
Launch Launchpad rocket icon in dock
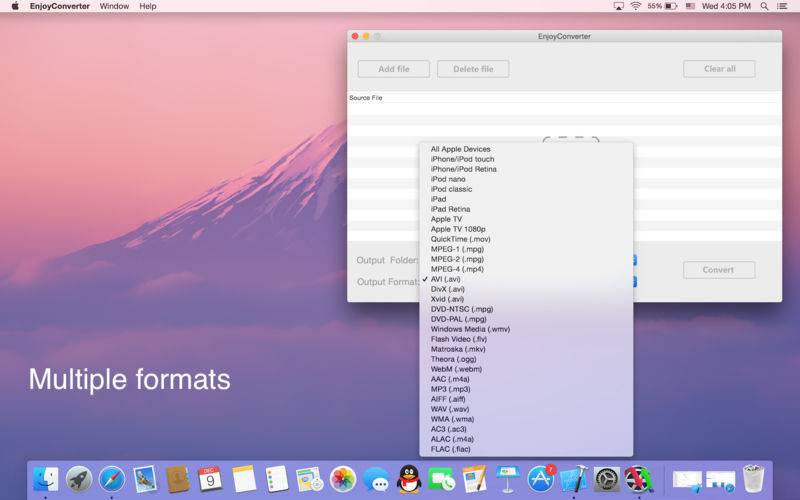tap(79, 480)
